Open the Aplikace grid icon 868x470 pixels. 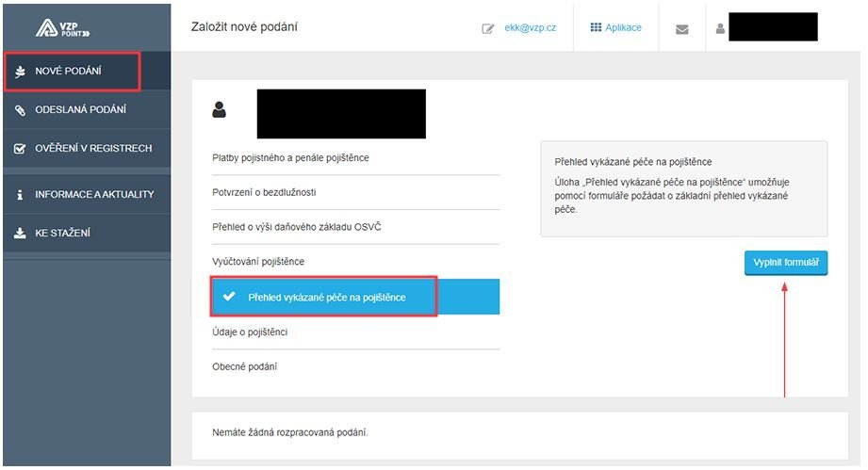pos(596,27)
